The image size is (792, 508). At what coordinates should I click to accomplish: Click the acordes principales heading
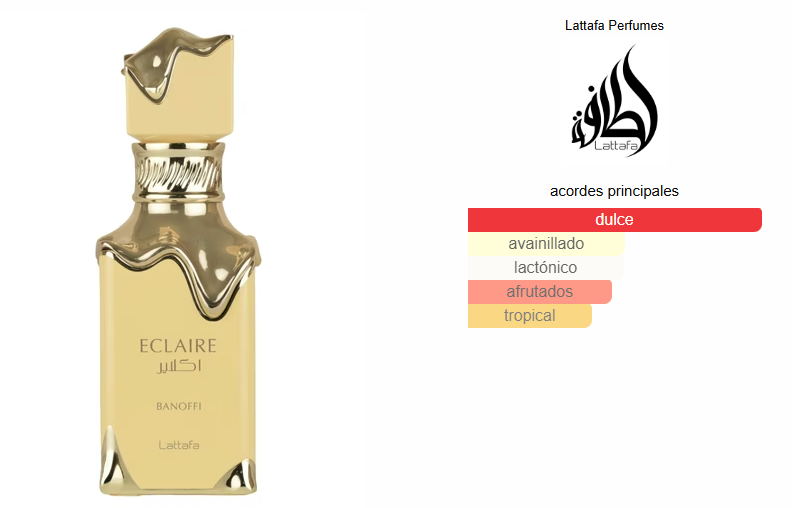click(614, 191)
